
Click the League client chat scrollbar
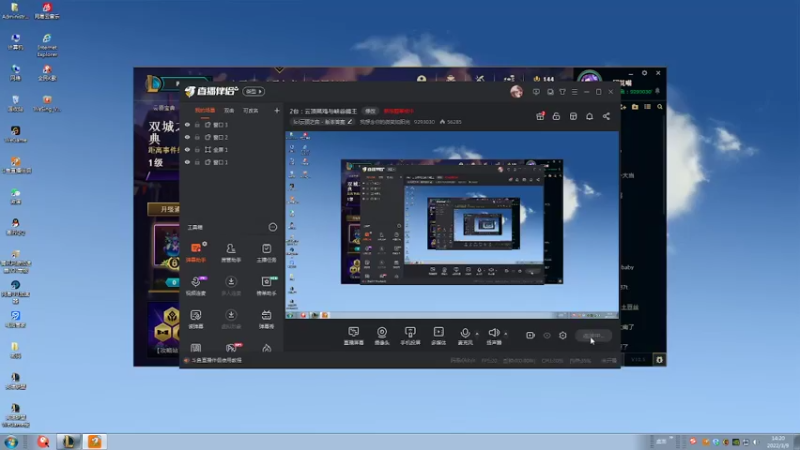(x=664, y=163)
